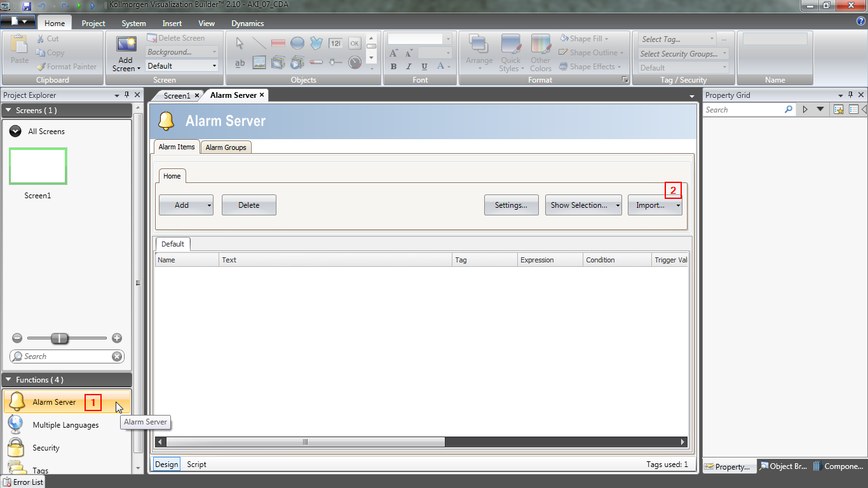The width and height of the screenshot is (868, 488).
Task: Select the Analog Numeric object
Action: (335, 43)
